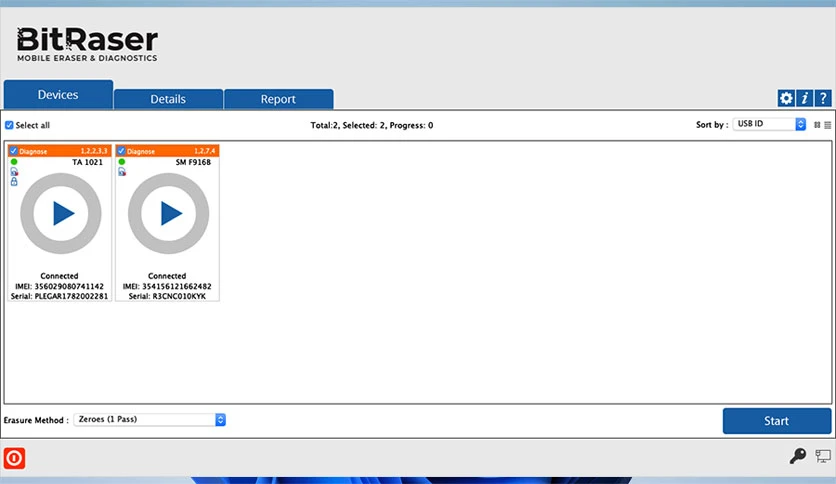The height and width of the screenshot is (484, 836).
Task: Open the license key icon
Action: tap(798, 456)
